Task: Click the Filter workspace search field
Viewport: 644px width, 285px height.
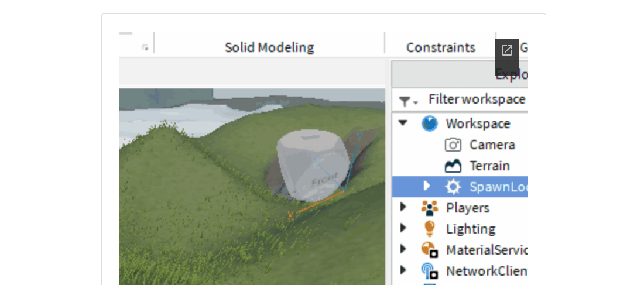Action: click(x=477, y=99)
